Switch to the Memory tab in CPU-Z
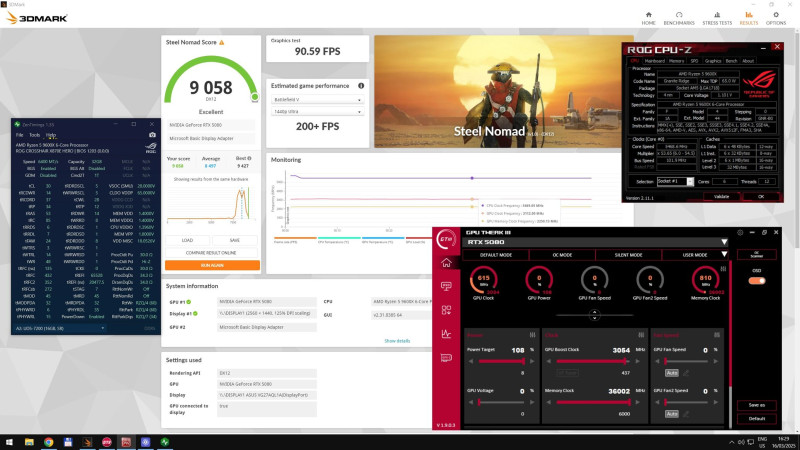The width and height of the screenshot is (800, 450). point(677,61)
